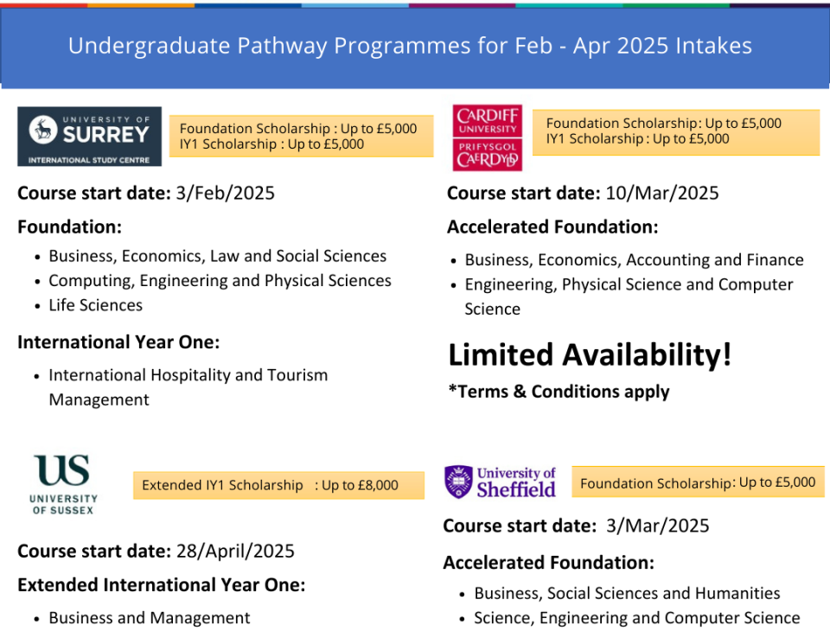Select the University of Sussex logo
The width and height of the screenshot is (830, 644).
[65, 484]
